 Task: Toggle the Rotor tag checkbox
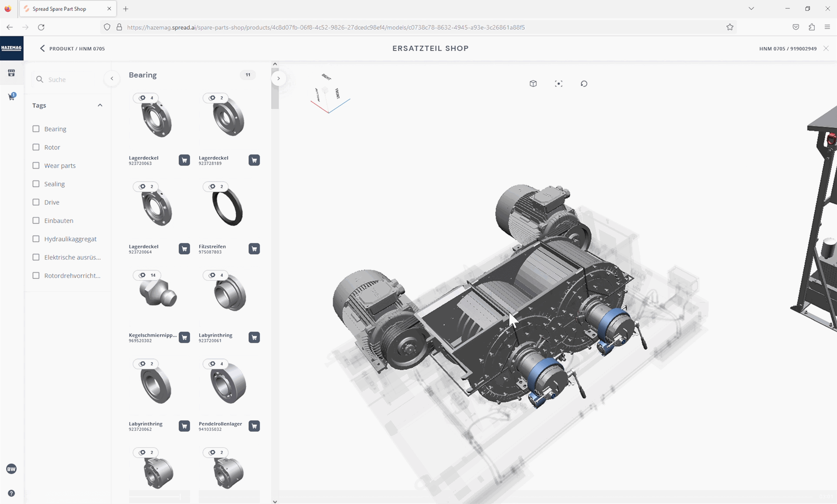coord(36,147)
